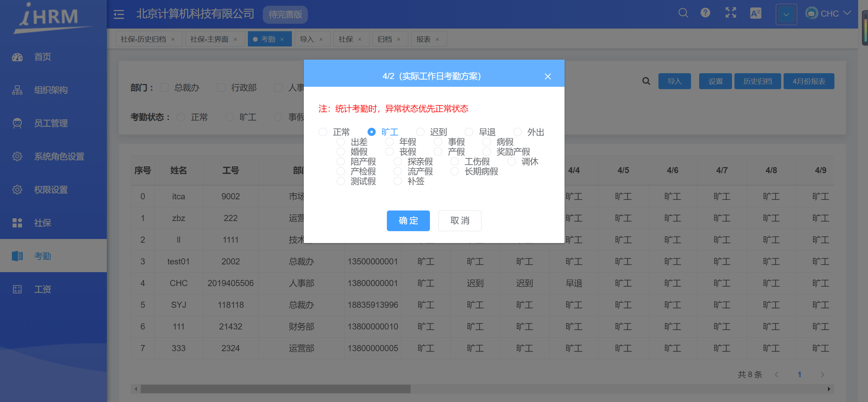Click the blue 导入 button
Viewport: 868px width, 402px height.
point(674,81)
